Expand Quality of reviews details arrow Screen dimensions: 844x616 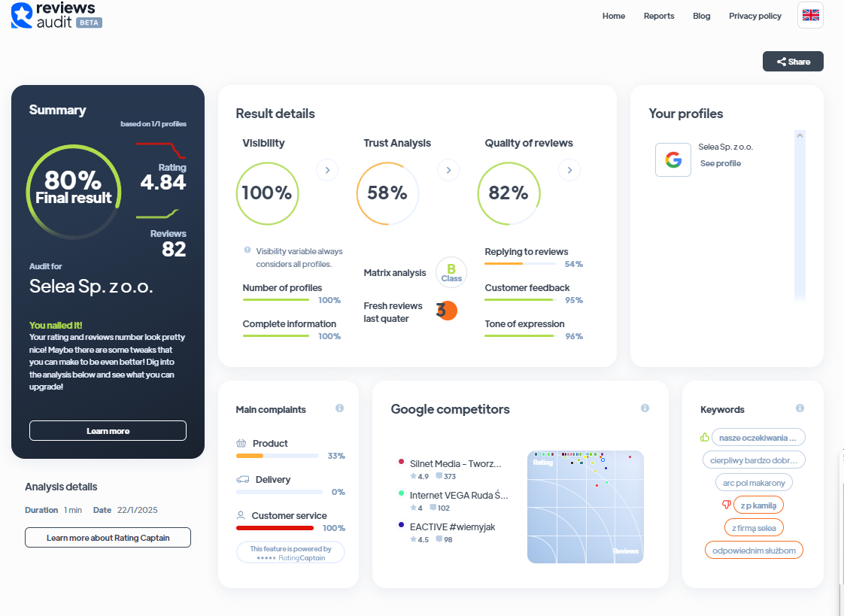[x=569, y=170]
